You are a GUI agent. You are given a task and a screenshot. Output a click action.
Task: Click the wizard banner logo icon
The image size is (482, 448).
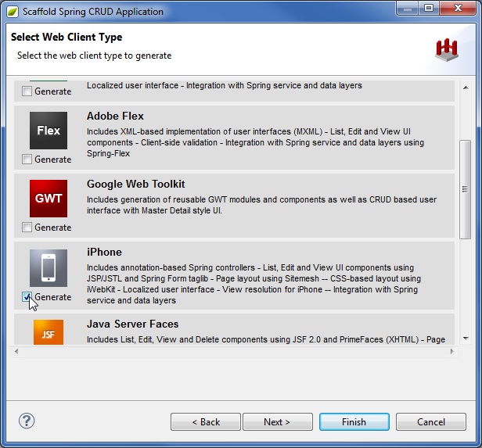click(x=447, y=50)
